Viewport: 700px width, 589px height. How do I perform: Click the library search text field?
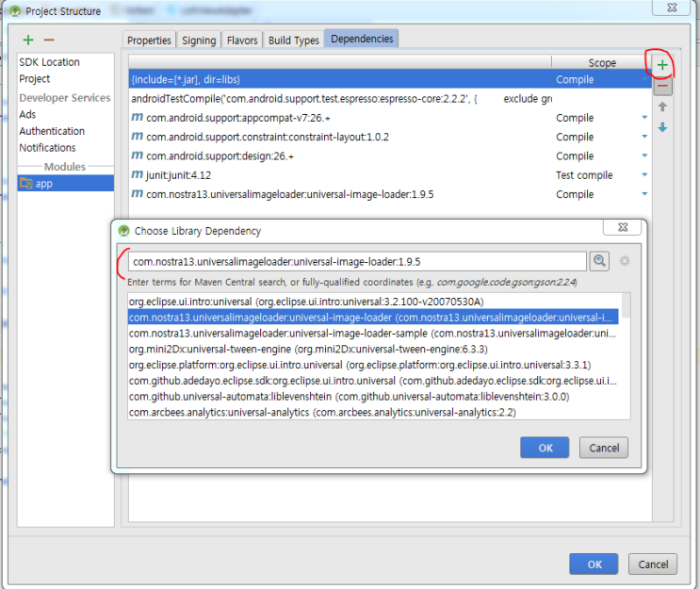[x=357, y=261]
